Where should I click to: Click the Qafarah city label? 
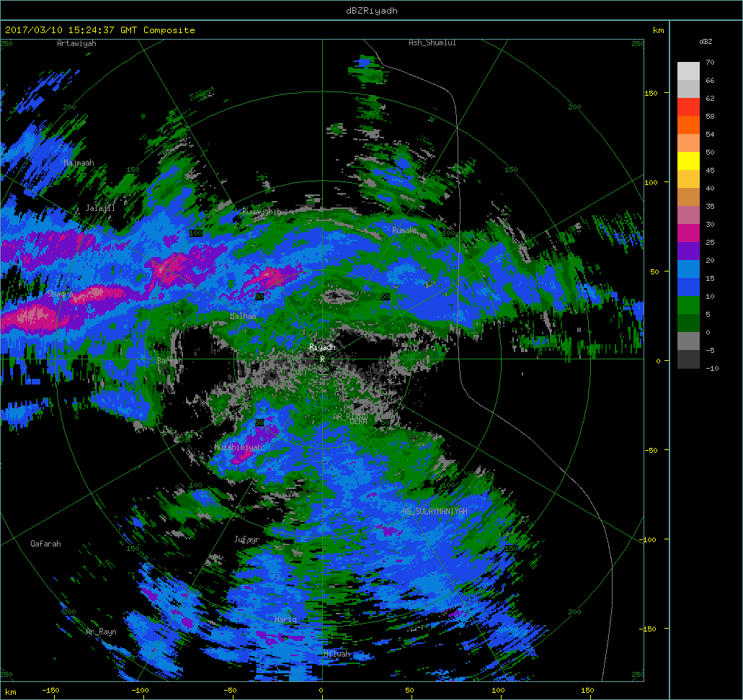(x=45, y=544)
